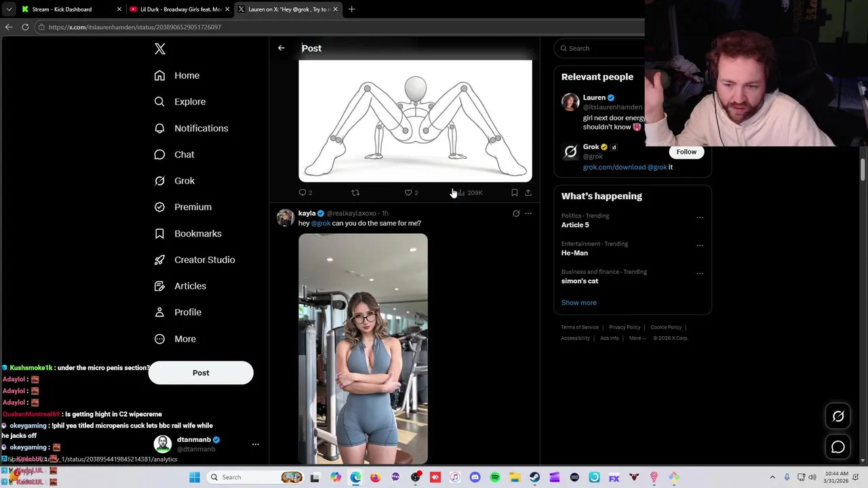The width and height of the screenshot is (868, 488).
Task: Open the gym photo in kayla's reply
Action: (363, 349)
